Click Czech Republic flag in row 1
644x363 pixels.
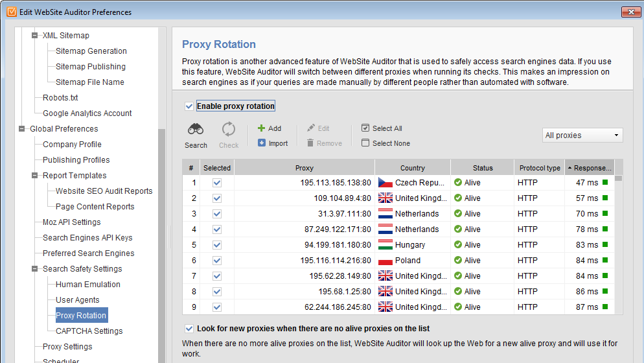[385, 183]
